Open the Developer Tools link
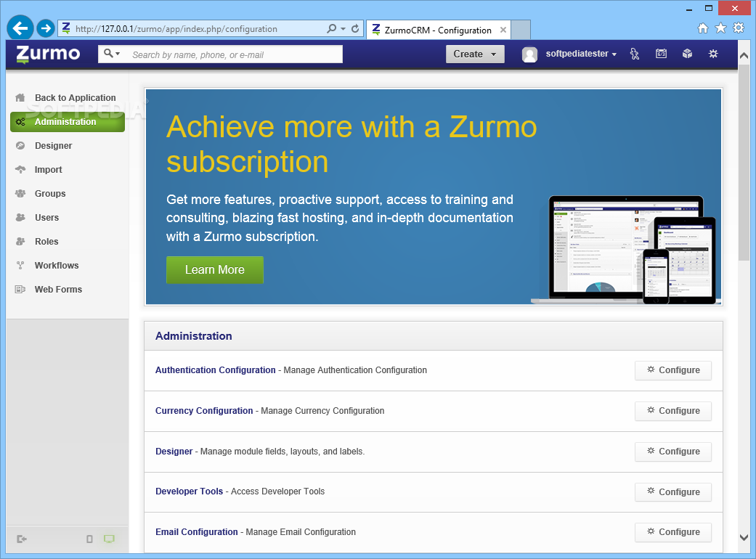 (x=189, y=491)
